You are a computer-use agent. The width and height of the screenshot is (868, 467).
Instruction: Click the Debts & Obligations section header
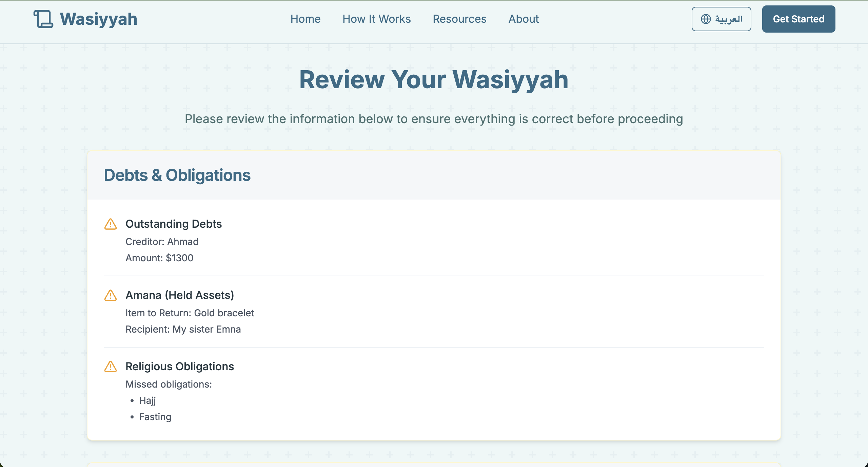[178, 175]
